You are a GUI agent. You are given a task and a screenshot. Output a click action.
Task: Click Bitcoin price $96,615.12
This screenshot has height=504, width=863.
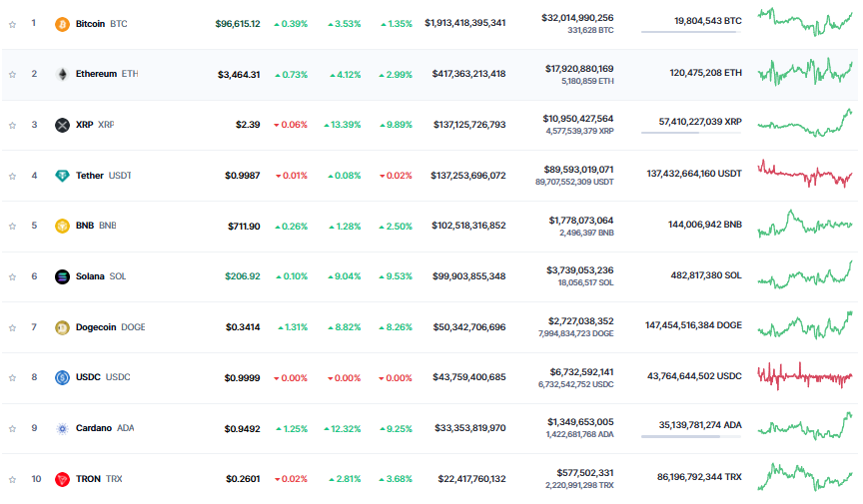point(238,24)
